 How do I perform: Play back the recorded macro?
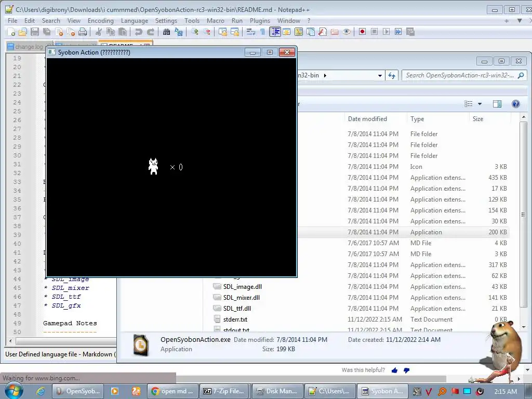[386, 32]
